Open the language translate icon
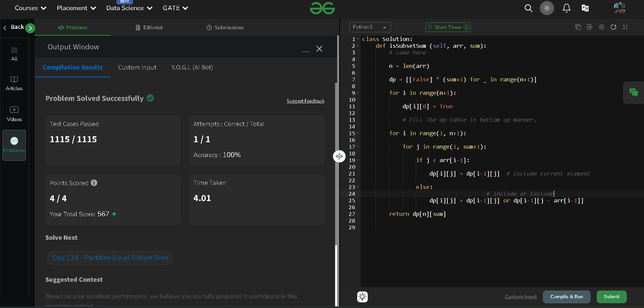Screen dimensions: 644x308 click(x=585, y=8)
